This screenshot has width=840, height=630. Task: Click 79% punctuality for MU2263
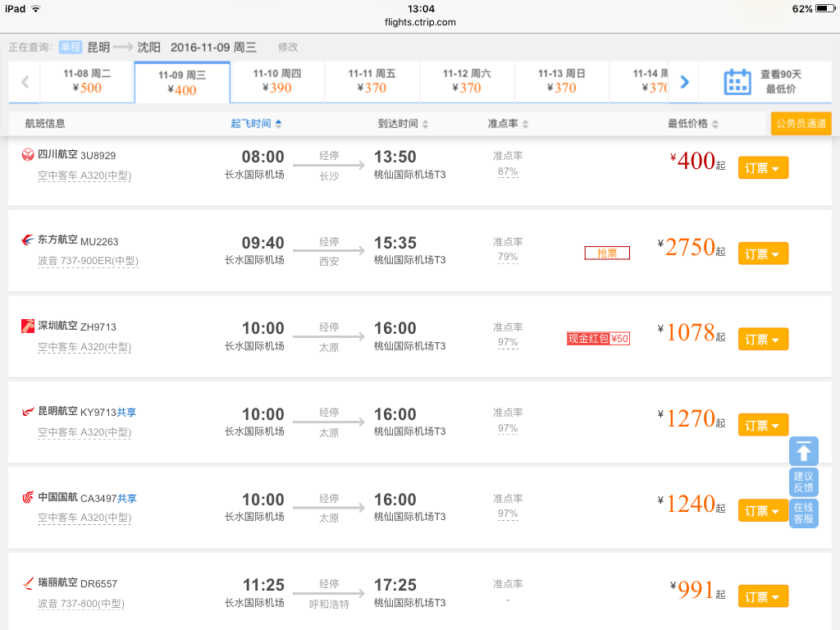pos(508,257)
